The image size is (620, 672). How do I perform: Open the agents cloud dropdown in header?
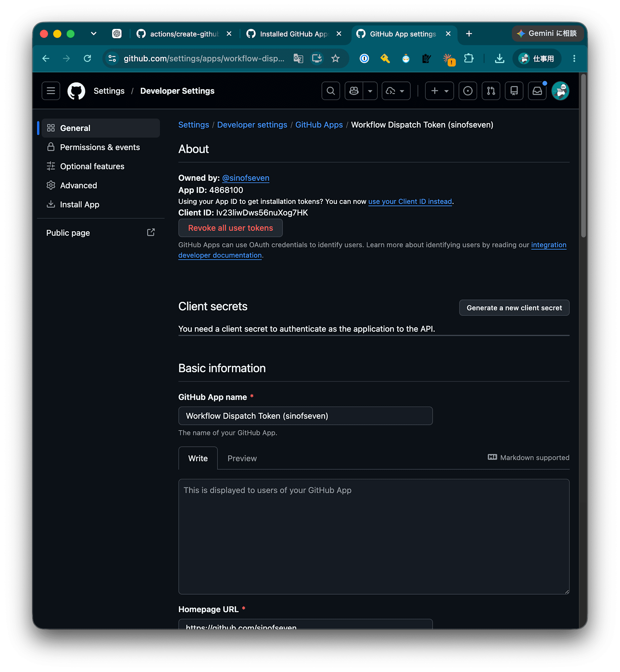coord(396,91)
